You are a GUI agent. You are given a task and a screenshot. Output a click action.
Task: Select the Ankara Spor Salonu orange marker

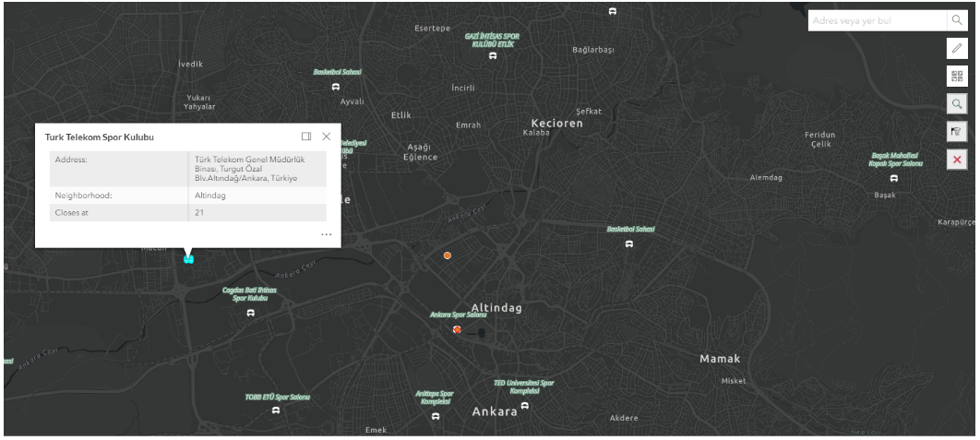[457, 329]
